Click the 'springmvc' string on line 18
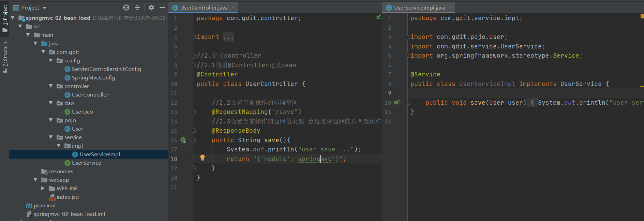The height and width of the screenshot is (221, 644). pos(315,159)
